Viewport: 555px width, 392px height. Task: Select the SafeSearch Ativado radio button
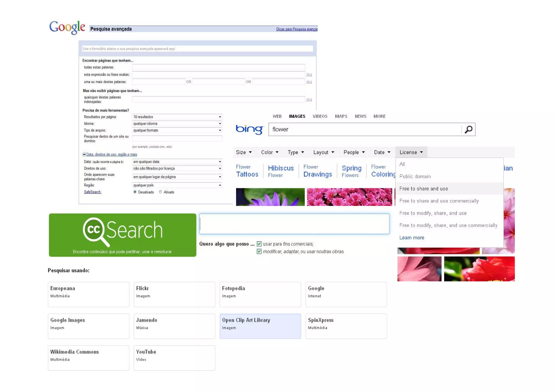tap(161, 192)
